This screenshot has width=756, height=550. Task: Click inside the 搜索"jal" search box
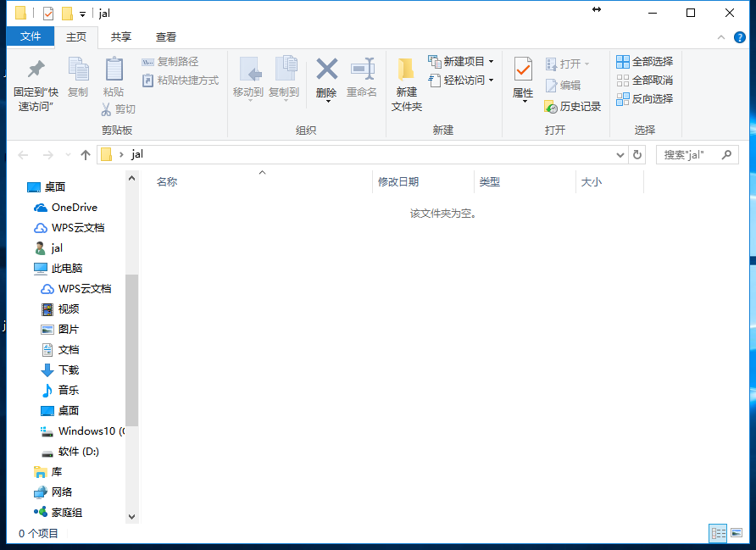692,154
